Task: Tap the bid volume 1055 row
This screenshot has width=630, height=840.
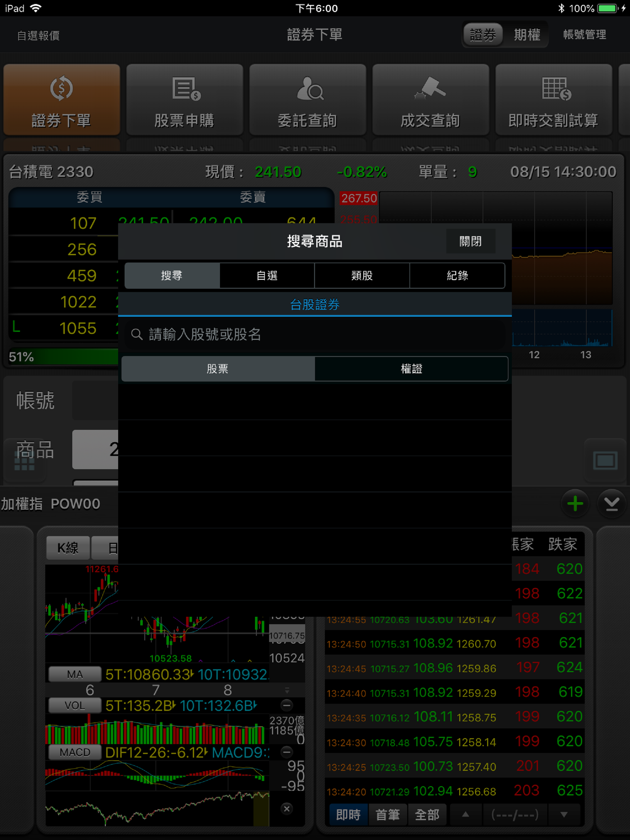Action: [x=63, y=328]
